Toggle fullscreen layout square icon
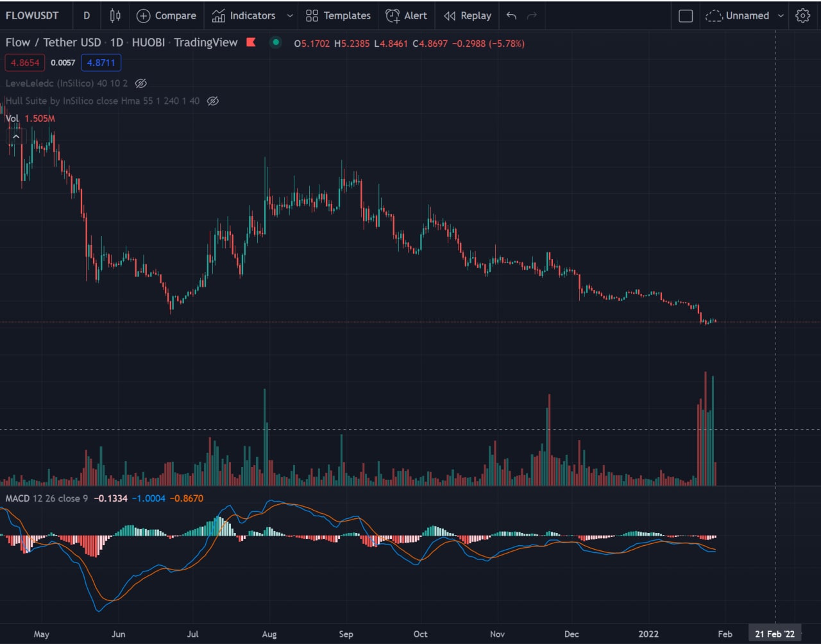This screenshot has width=821, height=644. 686,15
